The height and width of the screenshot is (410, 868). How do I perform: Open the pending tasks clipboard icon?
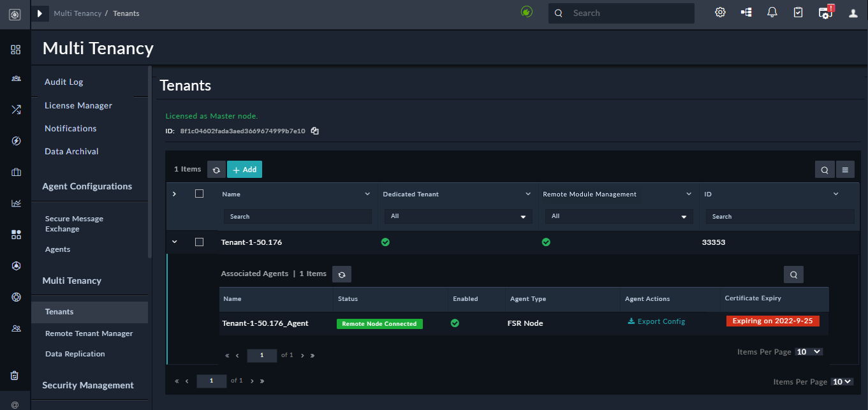798,12
